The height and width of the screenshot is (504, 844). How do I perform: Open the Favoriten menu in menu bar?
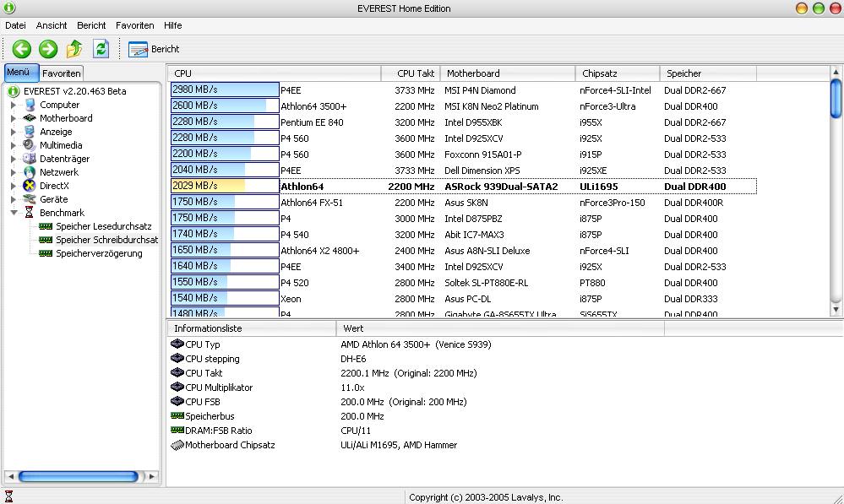[x=134, y=25]
